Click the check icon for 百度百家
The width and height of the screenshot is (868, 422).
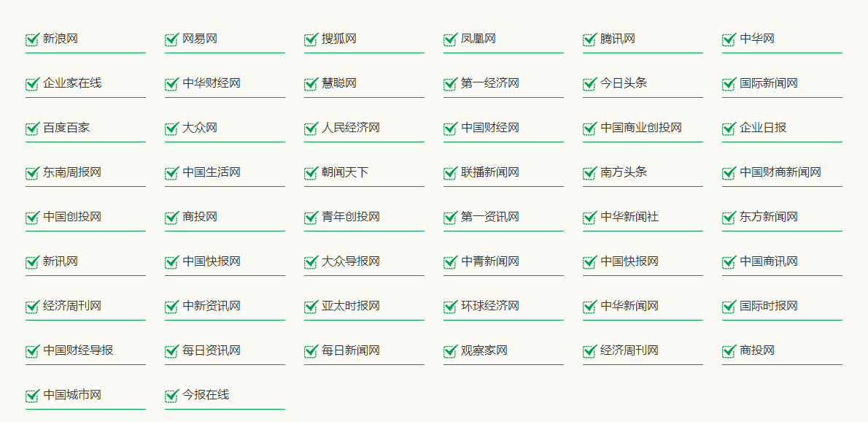point(32,128)
